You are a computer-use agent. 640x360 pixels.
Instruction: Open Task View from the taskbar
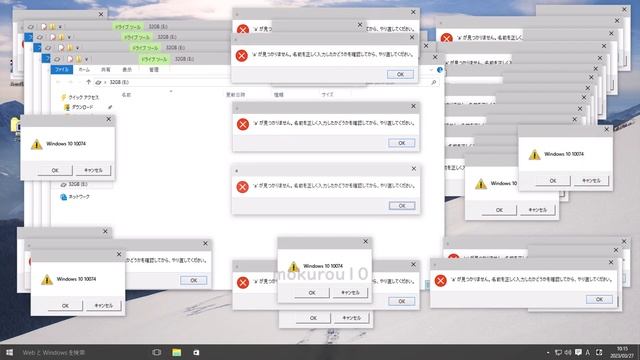coord(156,352)
